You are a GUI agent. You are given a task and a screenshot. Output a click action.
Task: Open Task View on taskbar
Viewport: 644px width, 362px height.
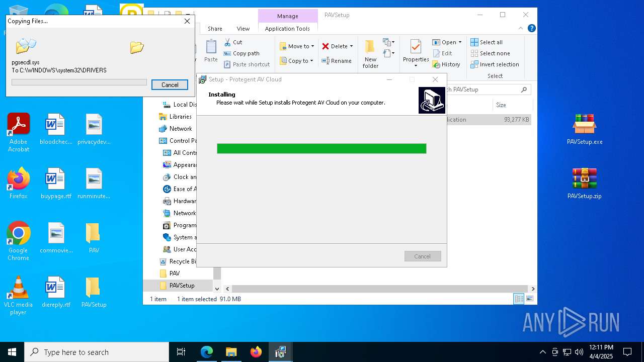coord(181,352)
